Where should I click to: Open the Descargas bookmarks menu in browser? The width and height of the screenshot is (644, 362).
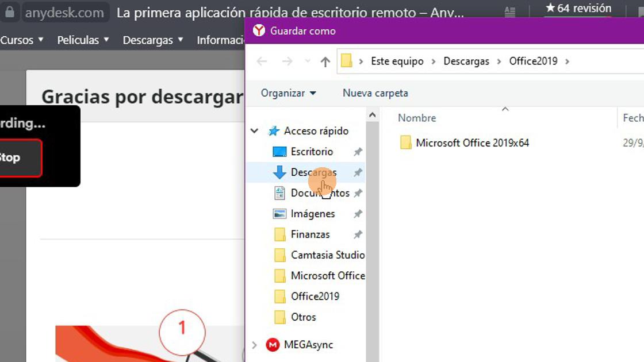point(153,40)
